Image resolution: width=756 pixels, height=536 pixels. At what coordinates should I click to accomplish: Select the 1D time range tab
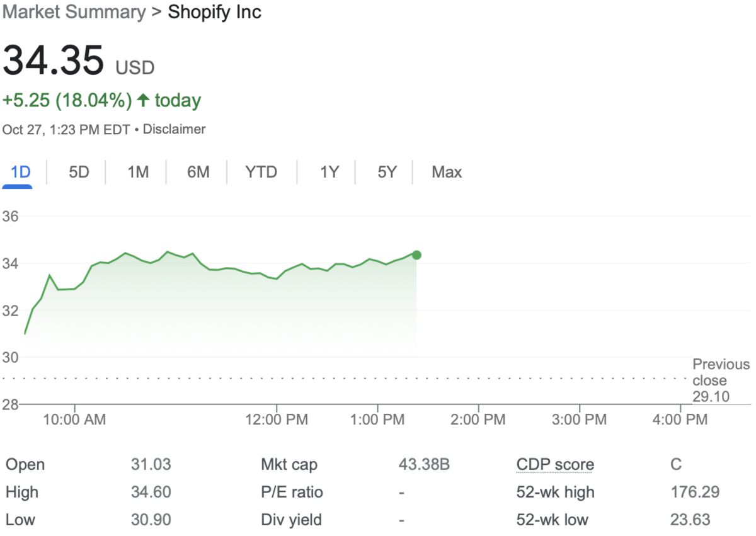(21, 172)
